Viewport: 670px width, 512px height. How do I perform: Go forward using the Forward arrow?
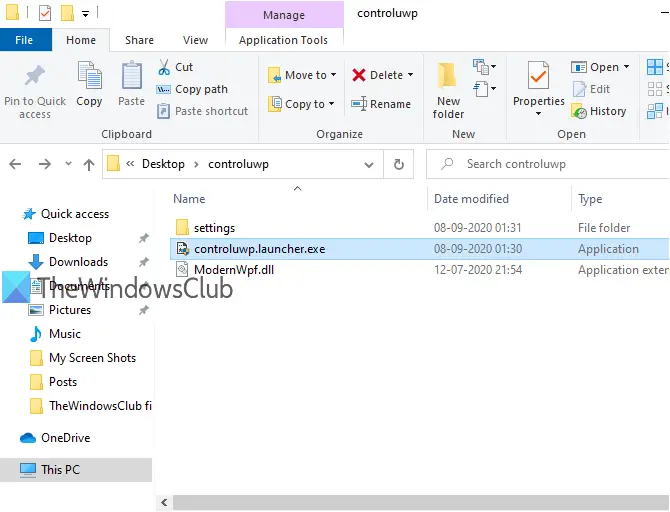44,164
